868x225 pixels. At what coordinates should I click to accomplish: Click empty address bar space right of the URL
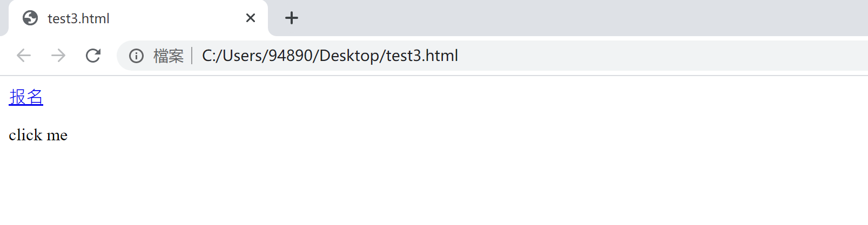[x=648, y=56]
